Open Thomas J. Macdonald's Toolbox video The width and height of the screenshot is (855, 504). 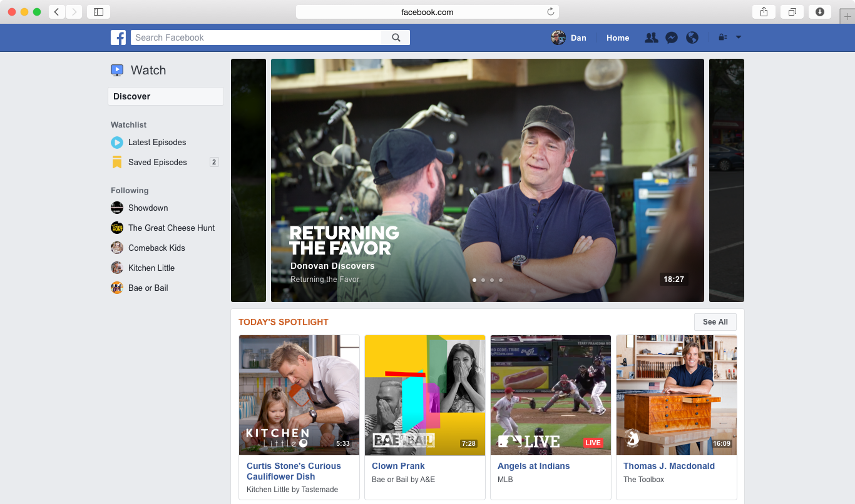(676, 395)
